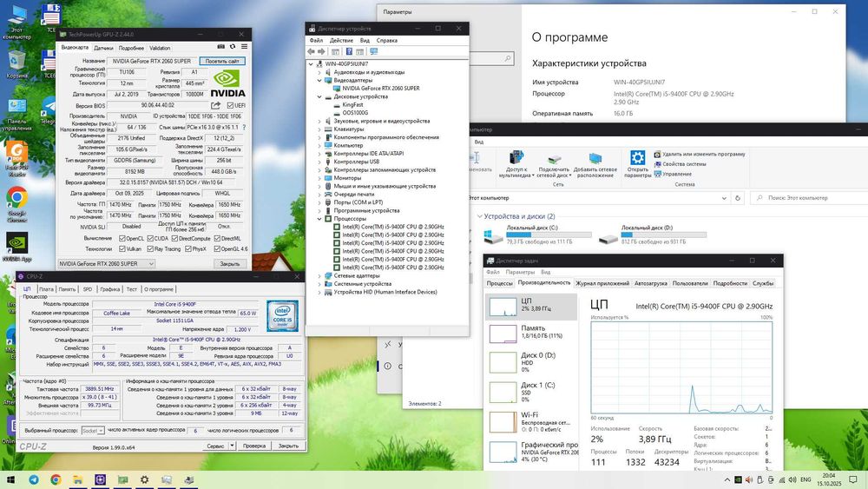The image size is (868, 489).
Task: Expand Клавиатуры tree node
Action: point(319,129)
